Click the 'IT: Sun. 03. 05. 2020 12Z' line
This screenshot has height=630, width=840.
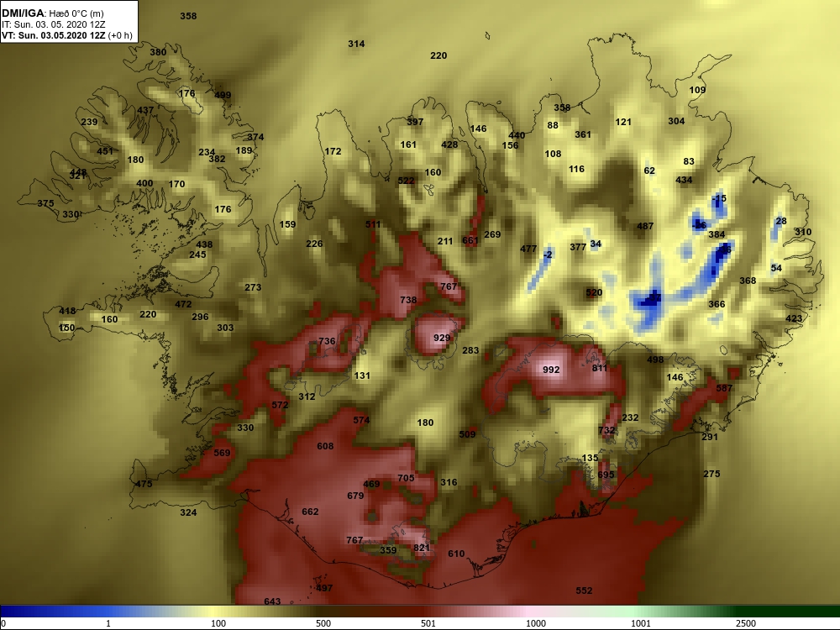point(54,24)
